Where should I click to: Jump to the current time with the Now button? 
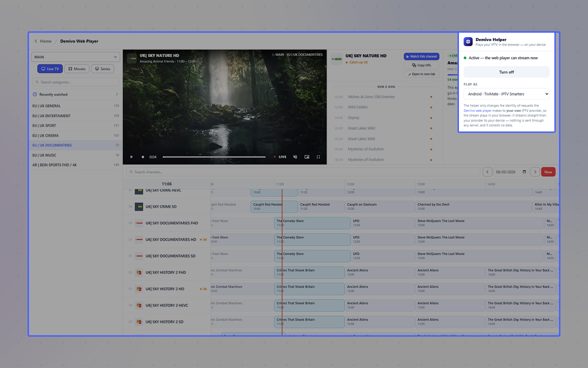click(x=548, y=172)
